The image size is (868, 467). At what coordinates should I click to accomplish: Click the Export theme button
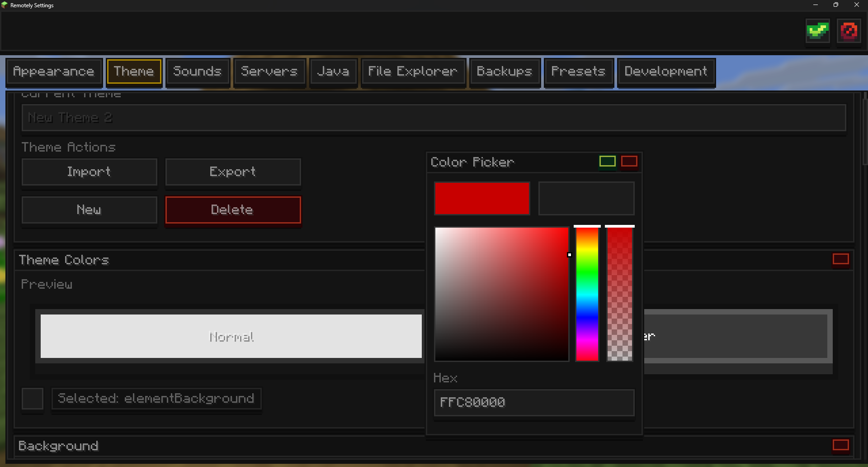click(233, 172)
